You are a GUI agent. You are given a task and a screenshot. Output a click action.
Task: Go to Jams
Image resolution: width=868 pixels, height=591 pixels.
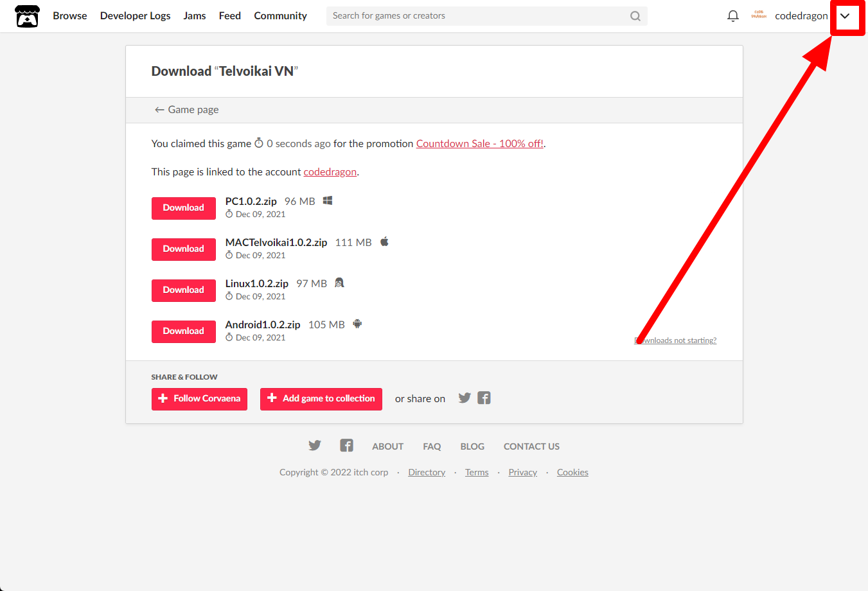pyautogui.click(x=195, y=16)
